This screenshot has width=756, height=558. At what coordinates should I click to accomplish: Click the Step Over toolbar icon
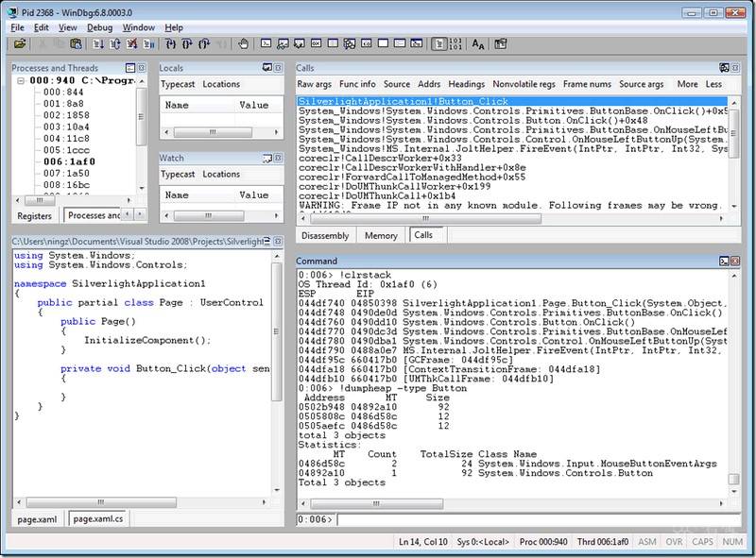tap(187, 44)
